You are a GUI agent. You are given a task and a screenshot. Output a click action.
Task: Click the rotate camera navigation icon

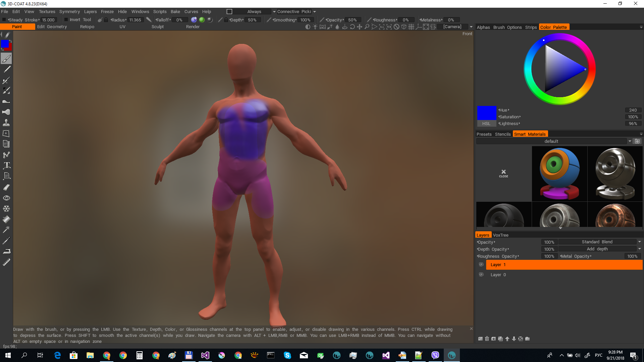coord(352,27)
